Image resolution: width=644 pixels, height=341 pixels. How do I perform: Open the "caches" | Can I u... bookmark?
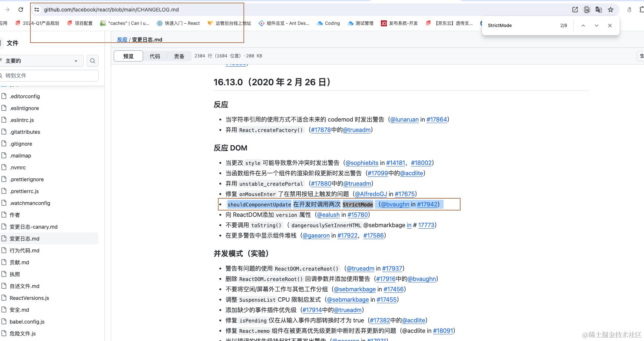click(x=125, y=23)
